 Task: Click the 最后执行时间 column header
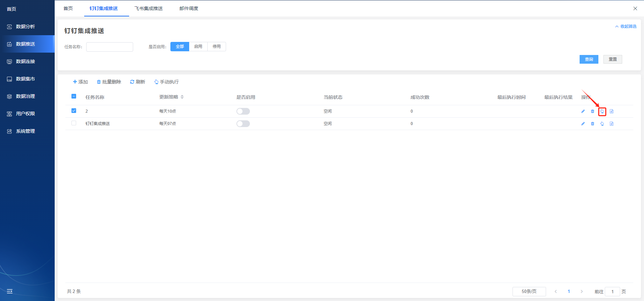pyautogui.click(x=512, y=97)
